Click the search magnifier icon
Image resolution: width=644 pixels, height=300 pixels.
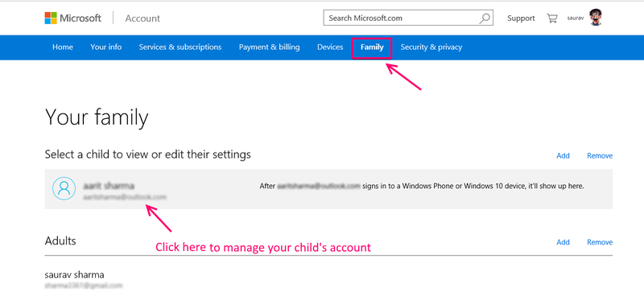(x=485, y=18)
